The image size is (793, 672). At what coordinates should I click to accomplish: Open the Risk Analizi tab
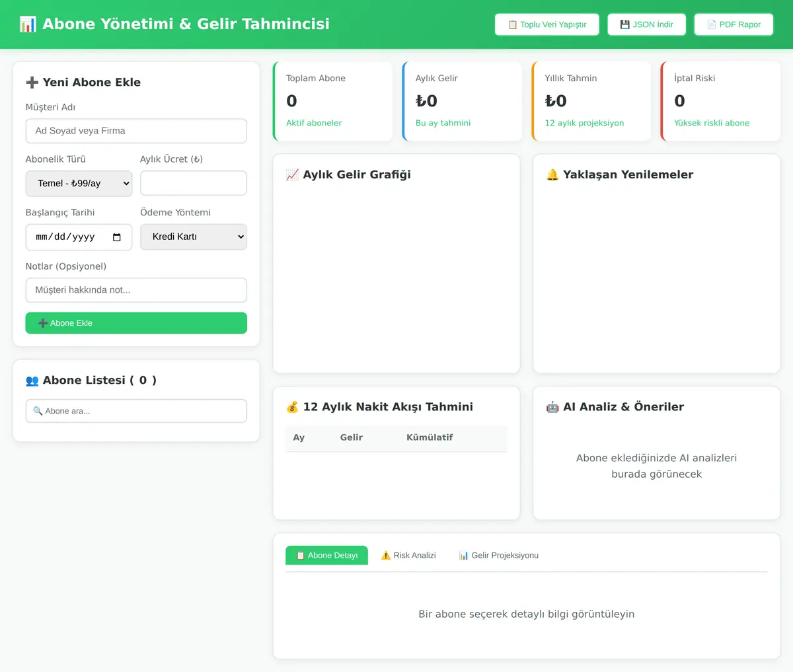coord(408,555)
